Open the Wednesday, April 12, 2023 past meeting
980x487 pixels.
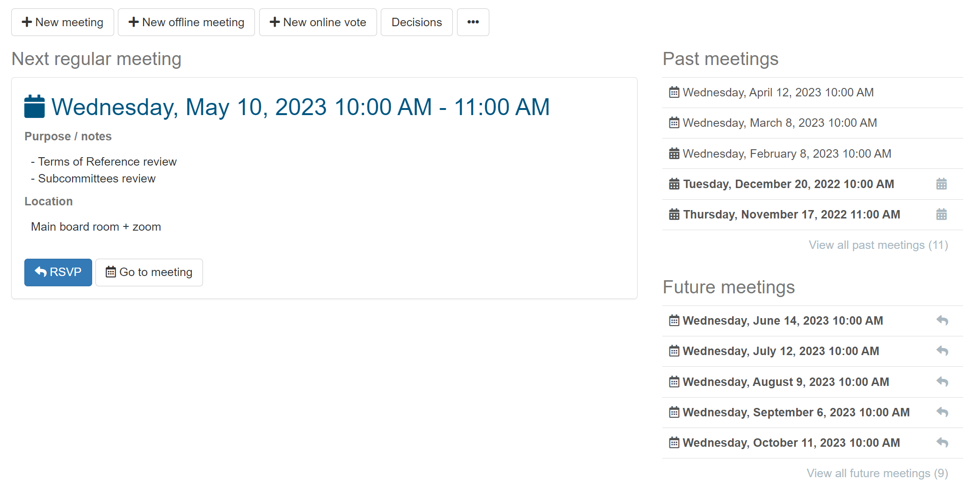778,93
